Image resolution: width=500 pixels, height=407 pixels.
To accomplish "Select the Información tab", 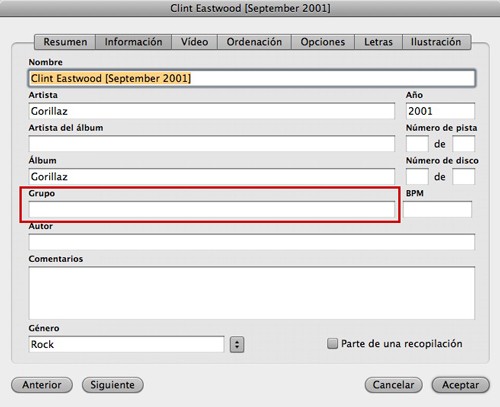I will (133, 42).
